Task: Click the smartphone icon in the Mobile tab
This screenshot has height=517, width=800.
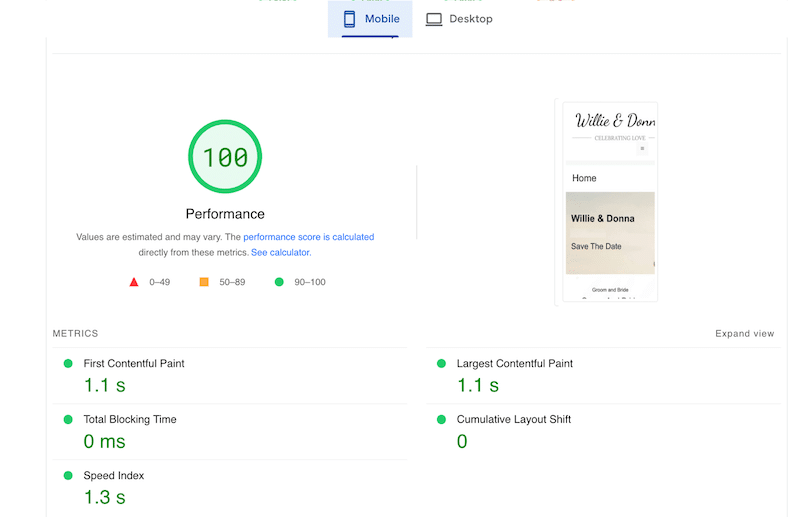Action: click(x=350, y=19)
